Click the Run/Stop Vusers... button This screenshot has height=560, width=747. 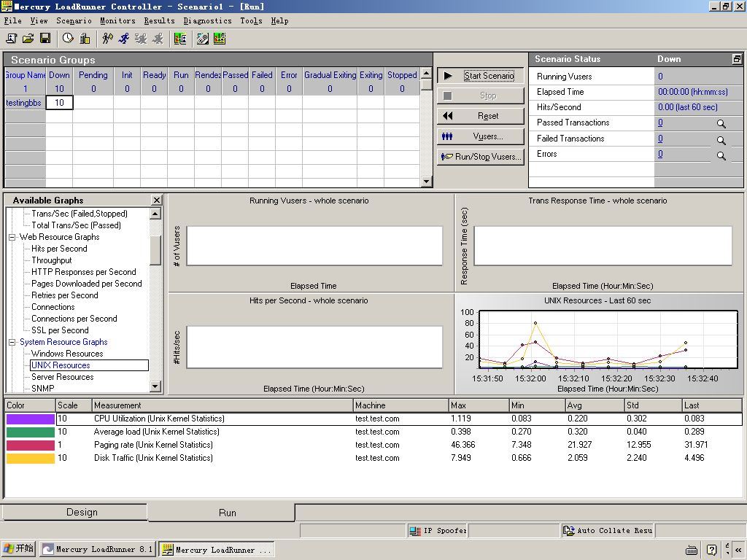[481, 157]
